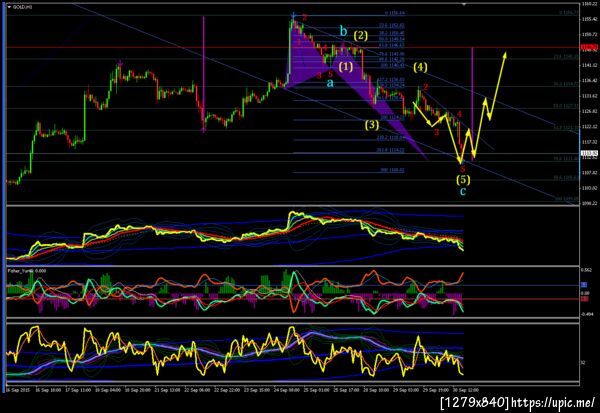Screen dimensions: 600x413
Task: Click the 1160.22 price axis value
Action: tap(590, 4)
